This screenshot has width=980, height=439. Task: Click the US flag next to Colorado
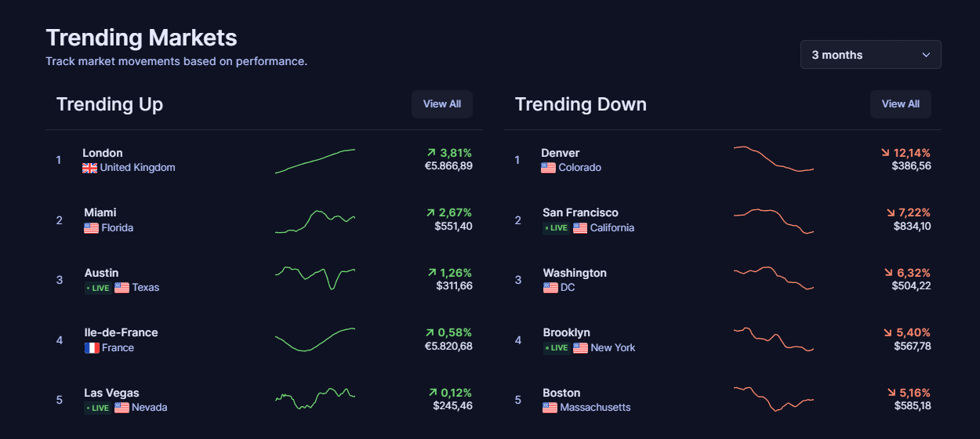pyautogui.click(x=548, y=168)
